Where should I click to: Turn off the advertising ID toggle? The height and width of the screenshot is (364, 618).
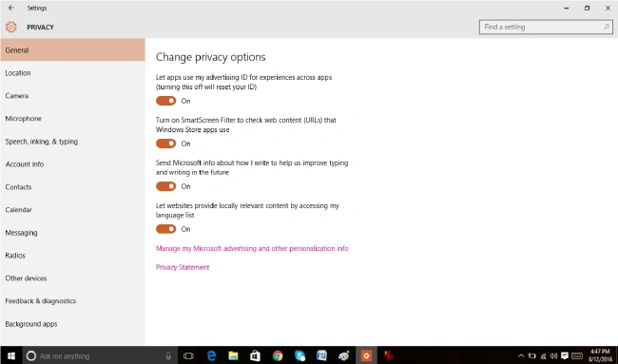[166, 101]
